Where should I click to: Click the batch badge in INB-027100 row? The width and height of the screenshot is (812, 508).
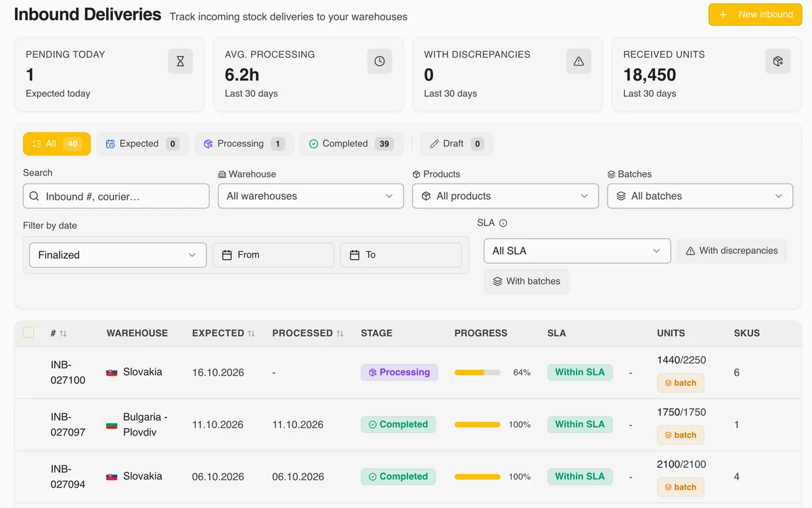coord(681,383)
